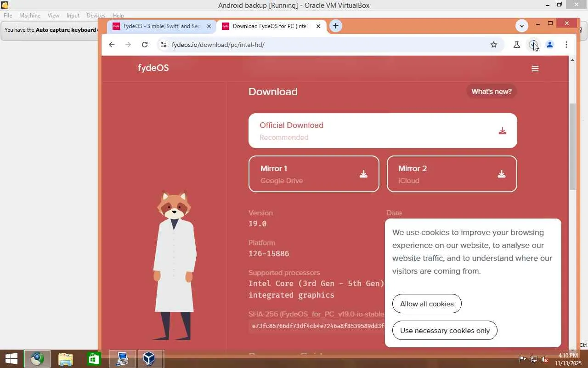Open the VirtualBox Machine menu
The width and height of the screenshot is (588, 368).
30,15
